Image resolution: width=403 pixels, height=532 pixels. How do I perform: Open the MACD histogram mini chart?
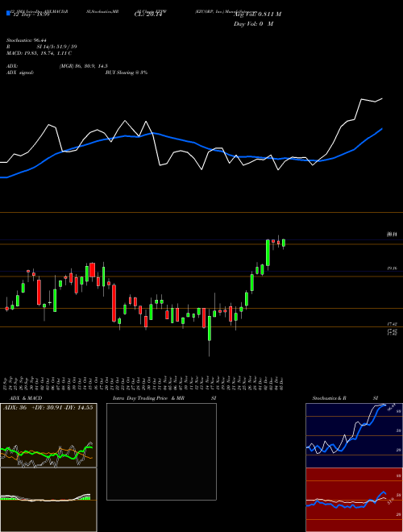(x=48, y=500)
